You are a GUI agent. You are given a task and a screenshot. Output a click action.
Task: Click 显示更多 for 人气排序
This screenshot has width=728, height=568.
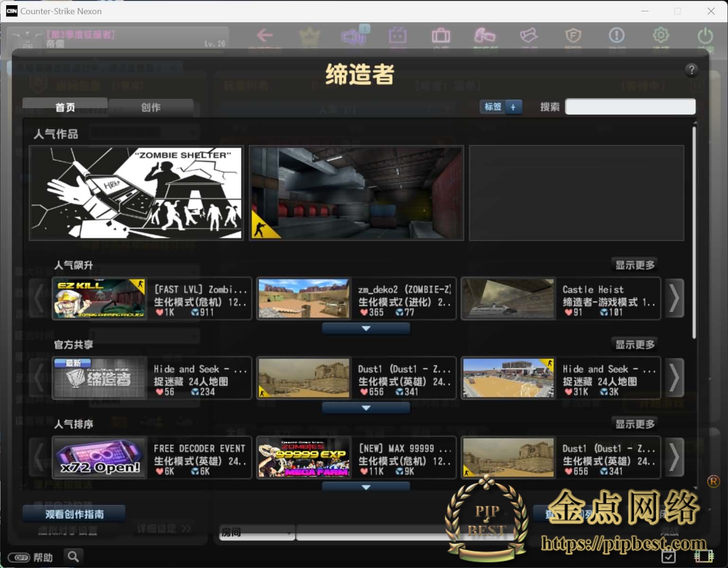pos(635,424)
